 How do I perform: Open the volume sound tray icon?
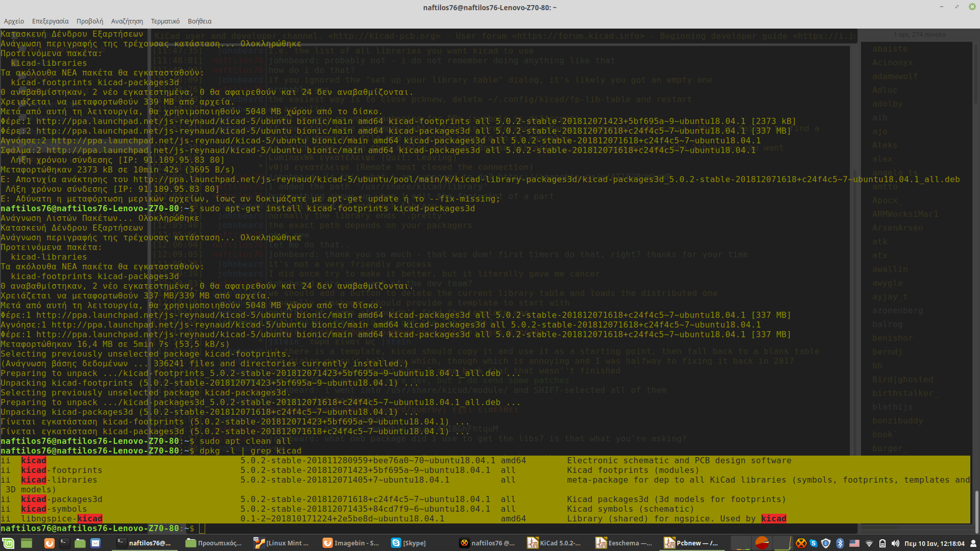tap(895, 543)
